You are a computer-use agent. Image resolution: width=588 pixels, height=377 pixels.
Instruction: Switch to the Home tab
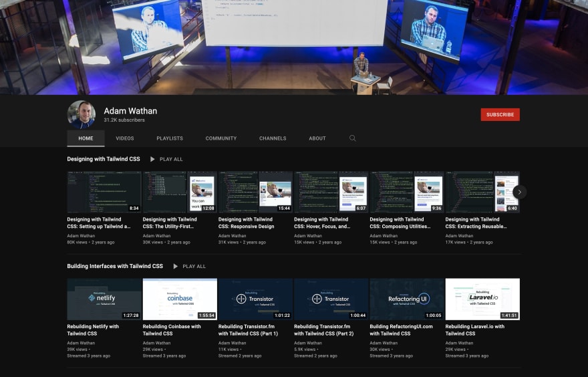tap(86, 138)
